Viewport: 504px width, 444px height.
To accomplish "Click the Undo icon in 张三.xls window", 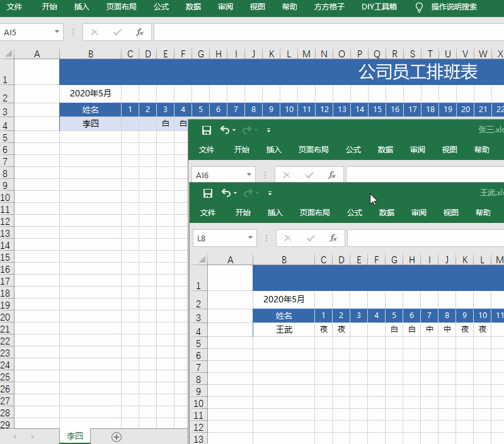I will tap(224, 130).
